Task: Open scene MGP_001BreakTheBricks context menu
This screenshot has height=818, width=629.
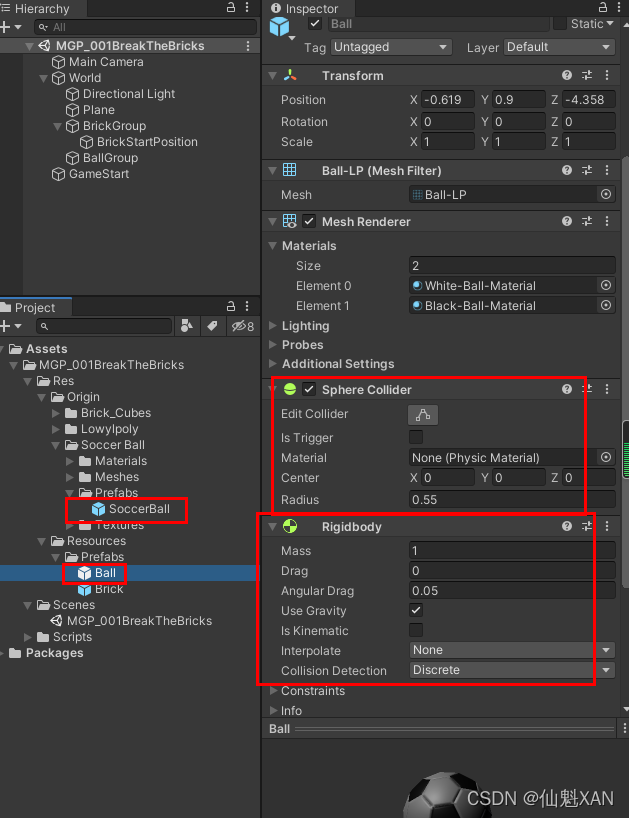Action: tap(248, 46)
